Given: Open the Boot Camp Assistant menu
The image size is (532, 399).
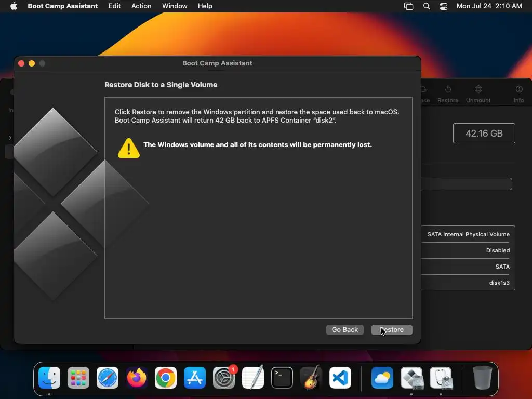Looking at the screenshot, I should 62,6.
